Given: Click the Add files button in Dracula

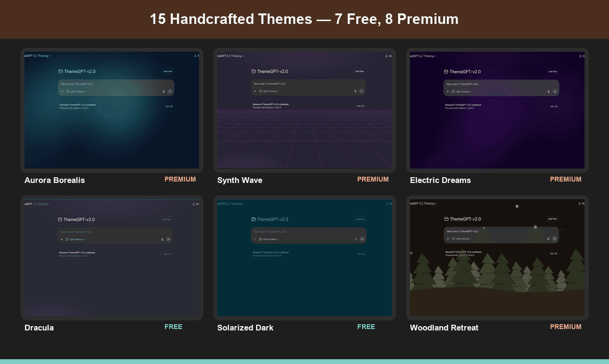Looking at the screenshot, I should 166,219.
